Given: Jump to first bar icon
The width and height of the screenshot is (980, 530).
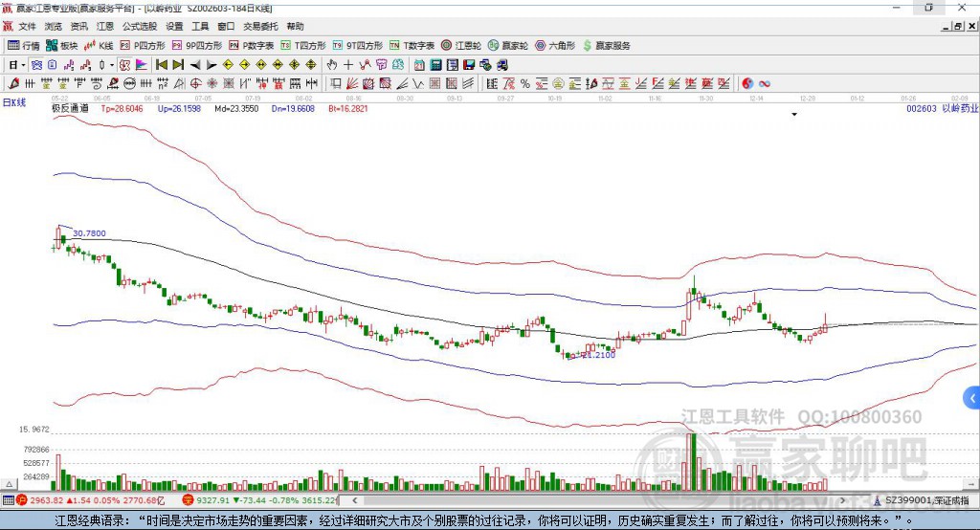Looking at the screenshot, I should click(161, 65).
